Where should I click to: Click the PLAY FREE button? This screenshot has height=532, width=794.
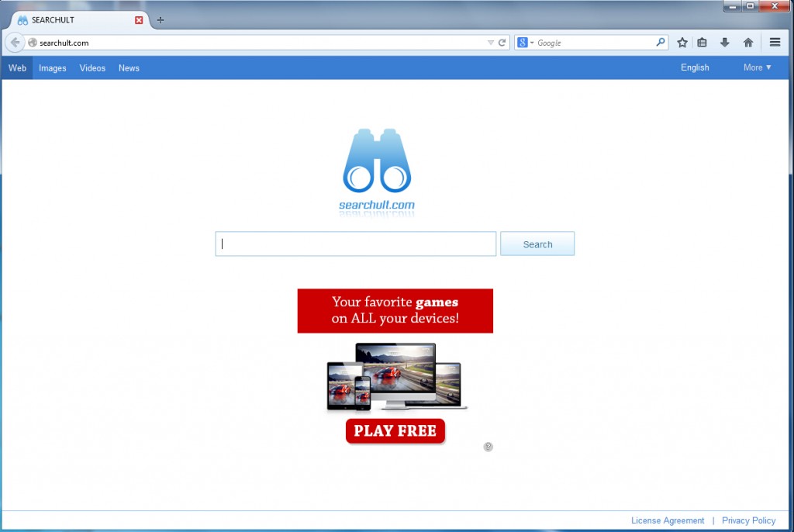(395, 430)
